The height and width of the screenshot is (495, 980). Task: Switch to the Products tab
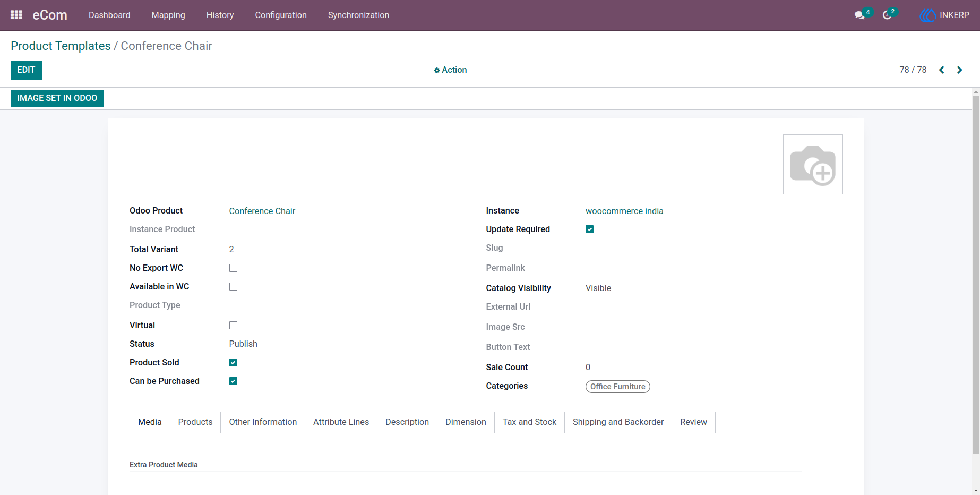(x=195, y=422)
